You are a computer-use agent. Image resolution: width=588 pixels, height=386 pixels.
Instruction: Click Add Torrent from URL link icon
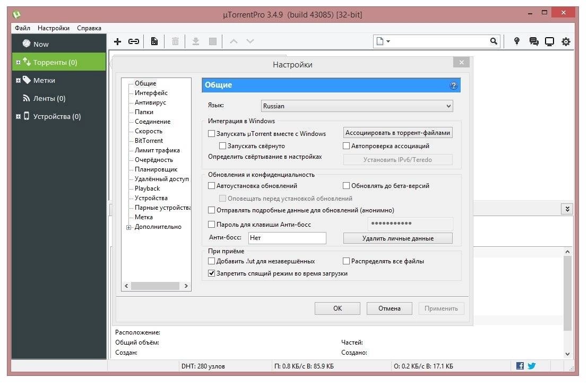[134, 41]
